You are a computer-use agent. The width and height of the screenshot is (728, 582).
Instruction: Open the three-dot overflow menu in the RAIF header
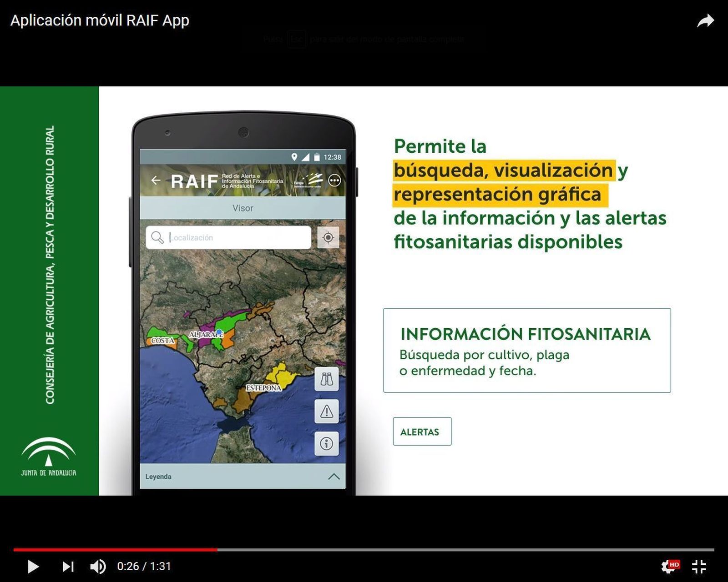pos(336,179)
